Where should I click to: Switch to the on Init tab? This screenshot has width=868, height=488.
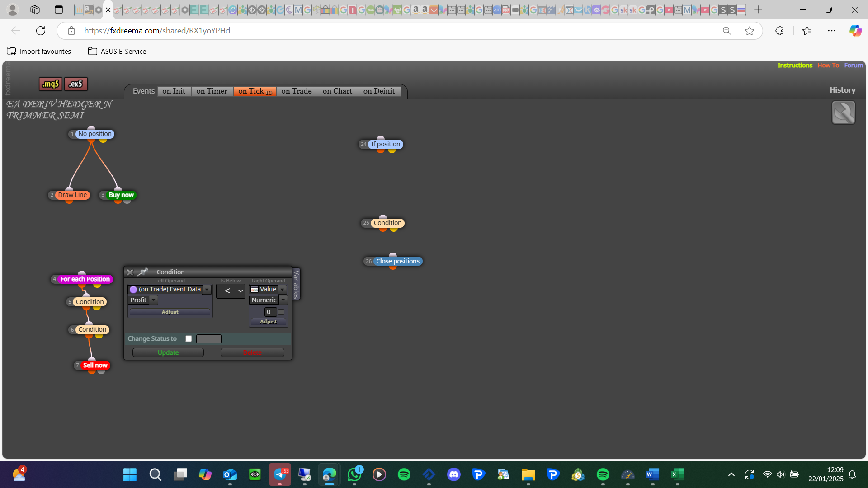(174, 91)
